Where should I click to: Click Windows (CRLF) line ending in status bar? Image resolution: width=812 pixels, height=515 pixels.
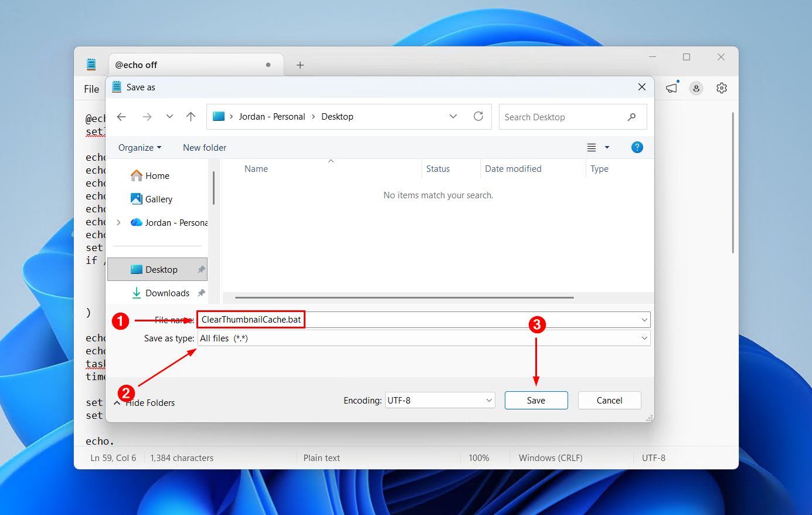tap(551, 458)
